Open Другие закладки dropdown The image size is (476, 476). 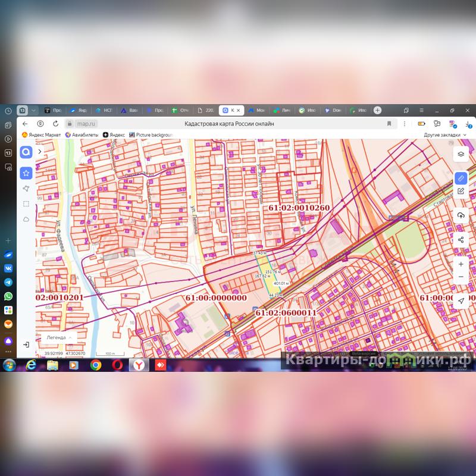[444, 135]
